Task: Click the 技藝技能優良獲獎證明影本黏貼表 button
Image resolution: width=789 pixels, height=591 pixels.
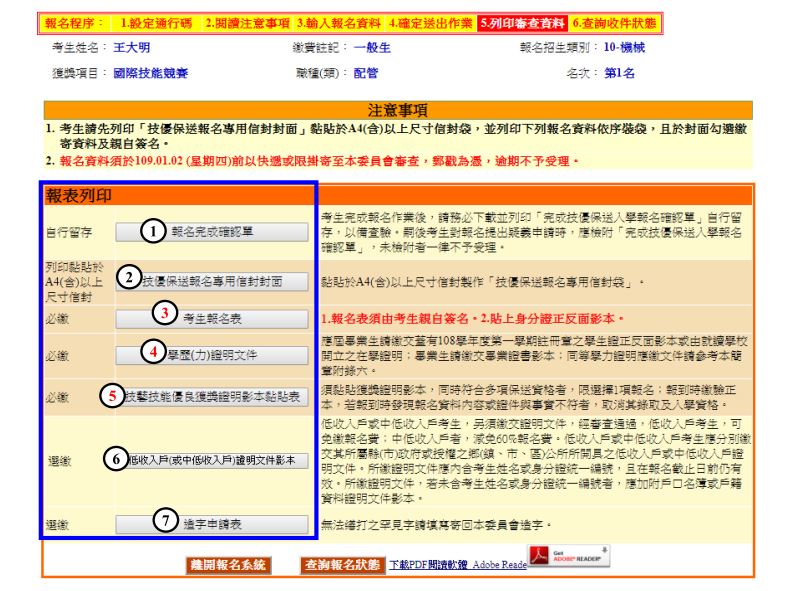Action: pos(212,397)
